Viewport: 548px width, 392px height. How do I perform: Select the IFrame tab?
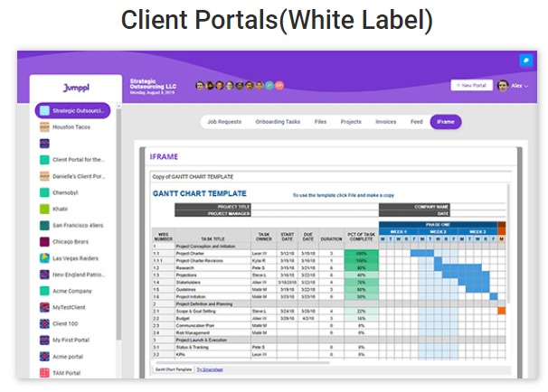point(446,122)
